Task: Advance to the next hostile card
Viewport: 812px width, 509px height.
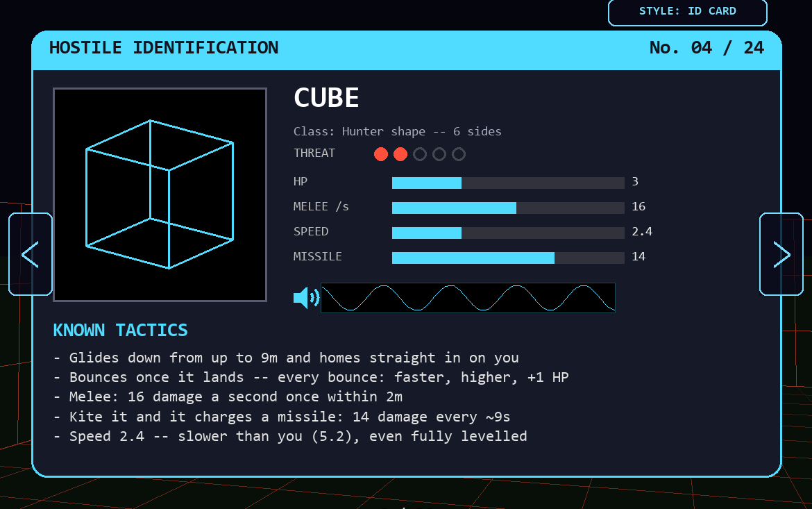Action: (781, 254)
